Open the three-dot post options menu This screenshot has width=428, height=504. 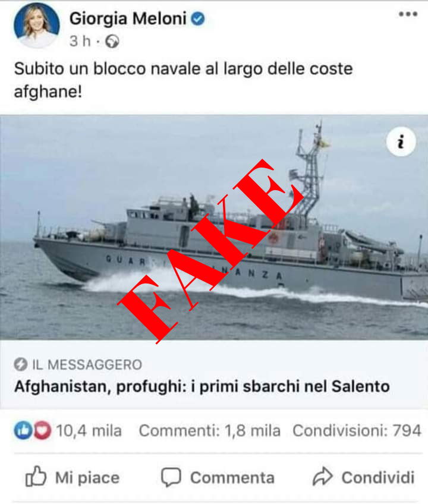pyautogui.click(x=408, y=14)
